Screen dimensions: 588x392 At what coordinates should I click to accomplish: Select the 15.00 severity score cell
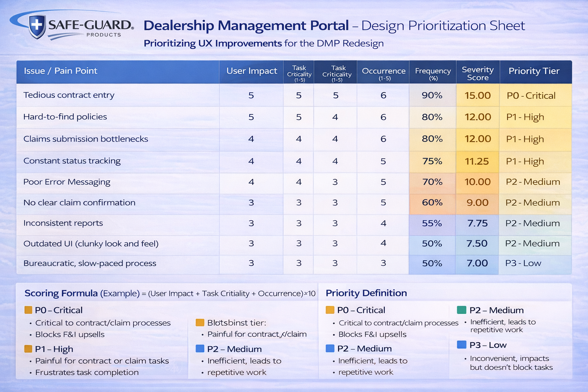point(477,95)
